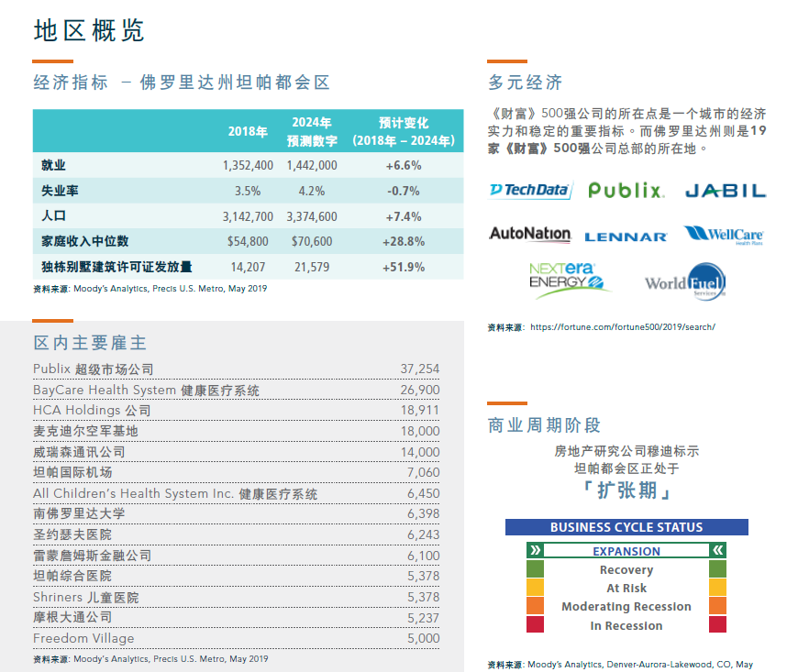The image size is (787, 672).
Task: Click the LENNAR logo
Action: click(x=626, y=237)
